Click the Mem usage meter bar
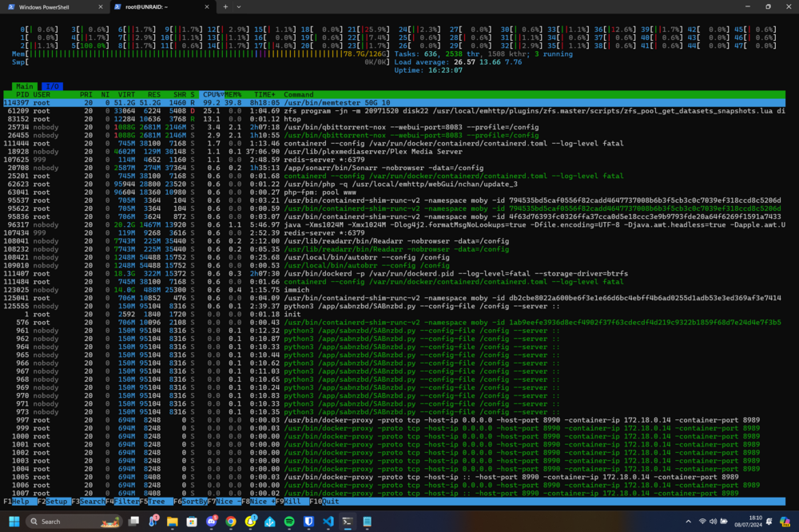The height and width of the screenshot is (532, 799). [x=201, y=54]
